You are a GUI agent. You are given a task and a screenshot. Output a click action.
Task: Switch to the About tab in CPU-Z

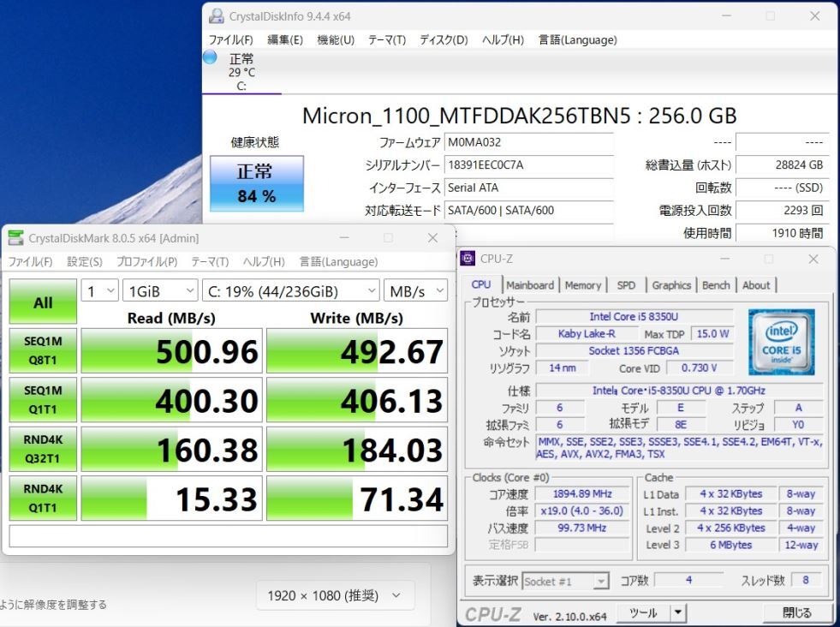[756, 285]
